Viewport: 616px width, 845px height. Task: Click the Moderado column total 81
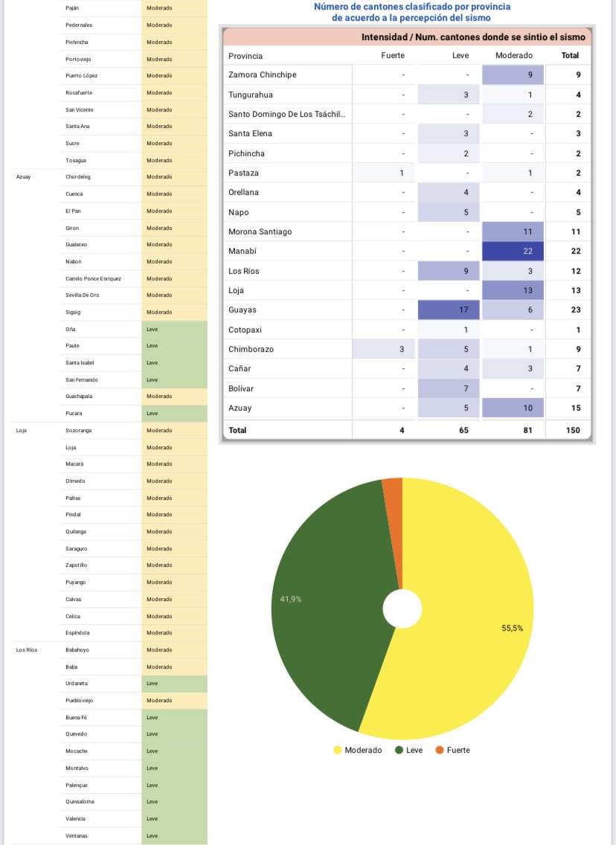[527, 431]
